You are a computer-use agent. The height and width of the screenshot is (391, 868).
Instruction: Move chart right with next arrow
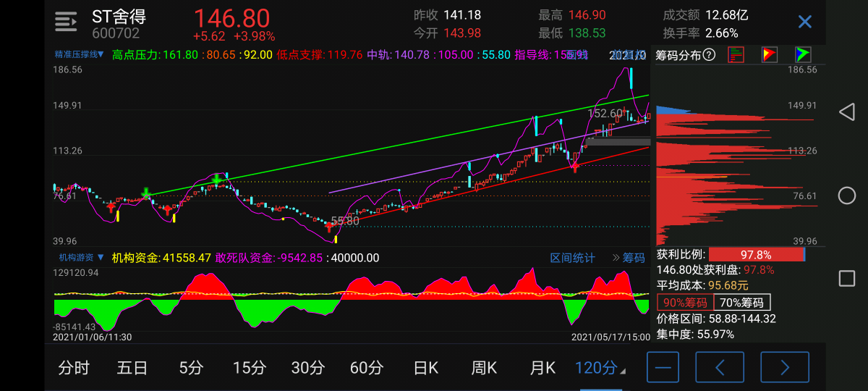(x=784, y=368)
